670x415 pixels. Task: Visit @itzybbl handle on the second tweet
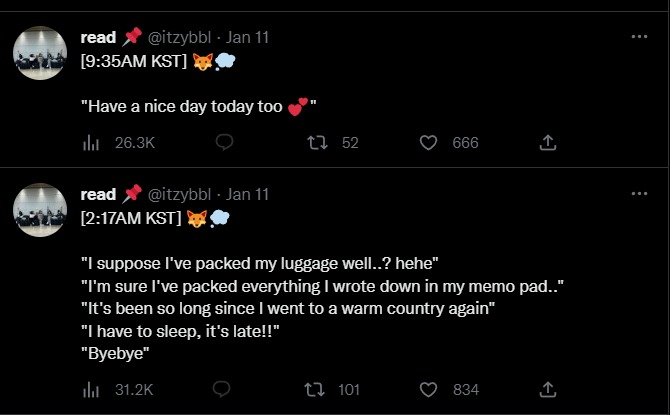tap(179, 194)
